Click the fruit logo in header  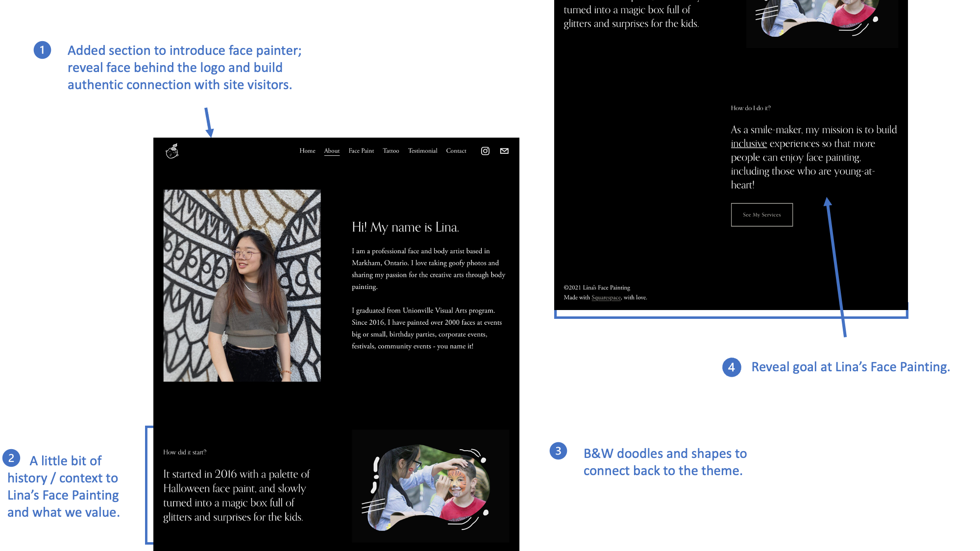(x=172, y=151)
